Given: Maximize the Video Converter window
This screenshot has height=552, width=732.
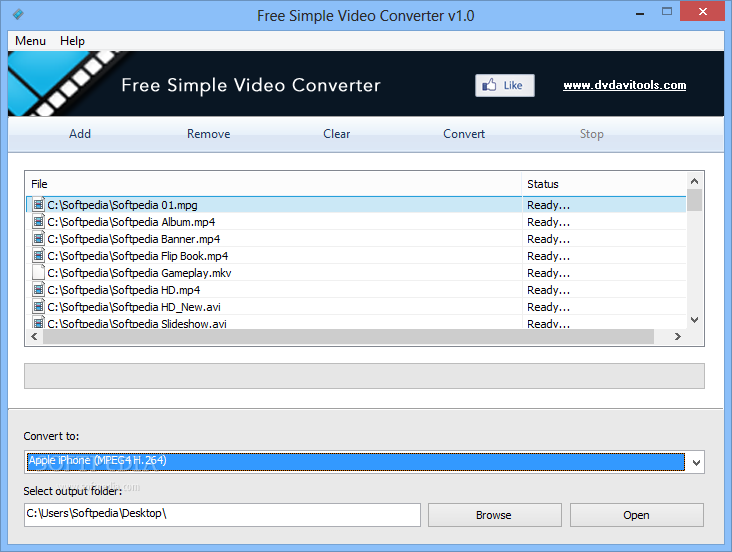Looking at the screenshot, I should point(667,12).
